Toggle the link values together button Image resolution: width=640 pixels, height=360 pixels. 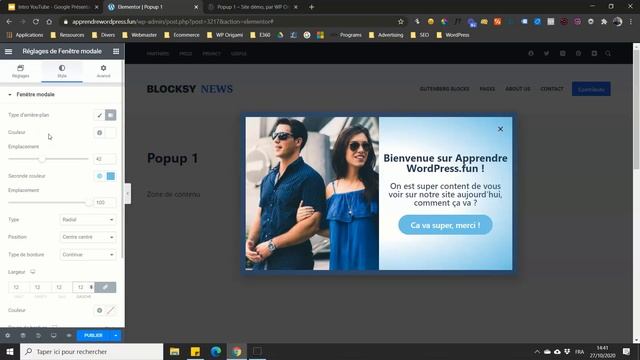pos(105,287)
